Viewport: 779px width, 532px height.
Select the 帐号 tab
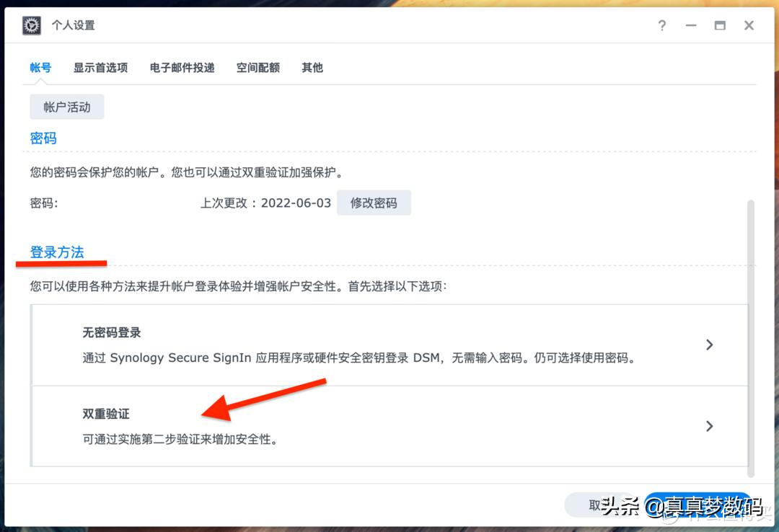[40, 67]
